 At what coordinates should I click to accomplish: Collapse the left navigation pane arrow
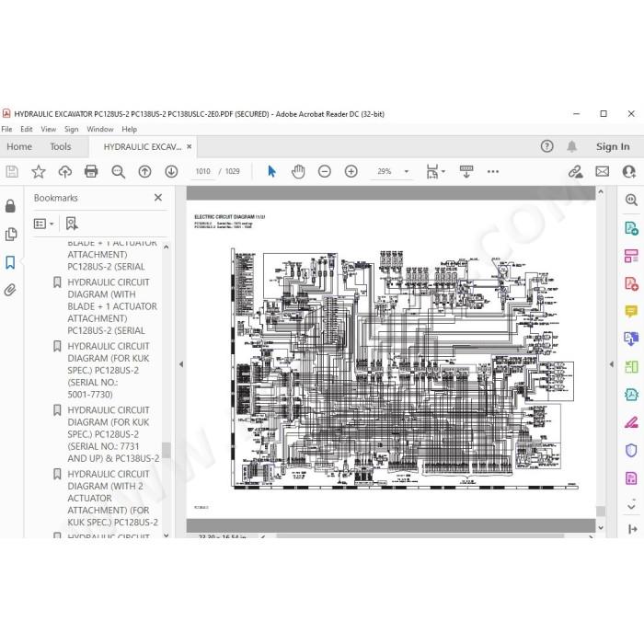point(181,364)
